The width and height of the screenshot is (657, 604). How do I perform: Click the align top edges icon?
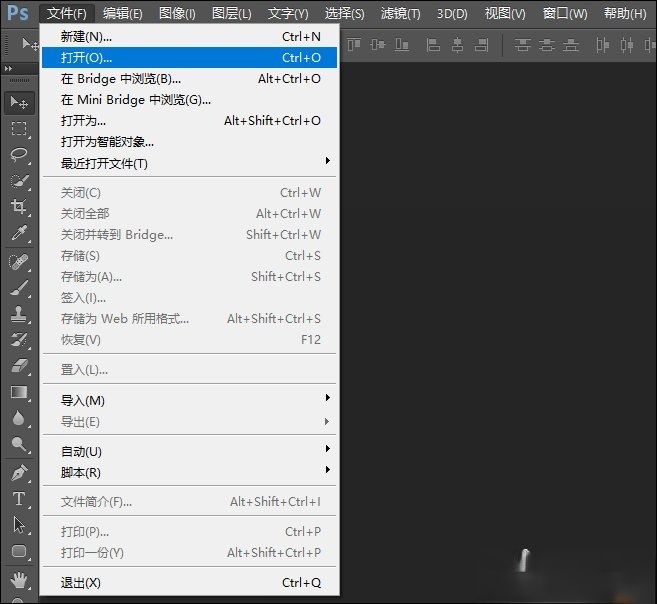pos(354,44)
